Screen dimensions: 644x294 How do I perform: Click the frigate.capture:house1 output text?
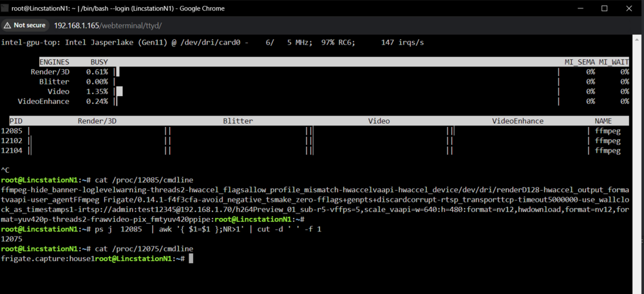click(48, 259)
